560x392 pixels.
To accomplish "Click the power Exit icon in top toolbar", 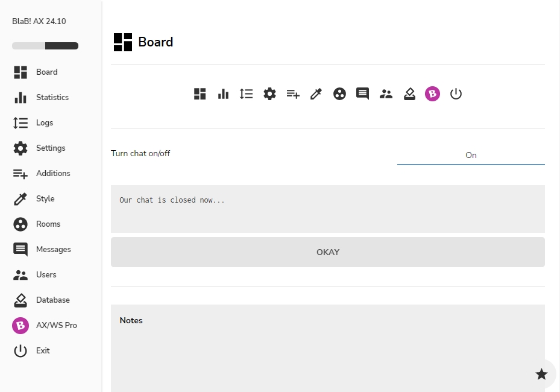I will pos(456,94).
